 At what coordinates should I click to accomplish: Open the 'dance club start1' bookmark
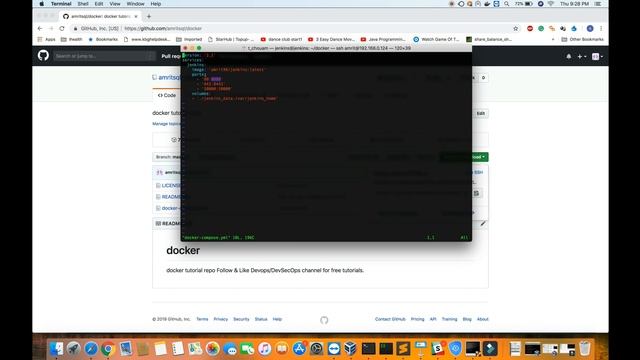point(281,40)
